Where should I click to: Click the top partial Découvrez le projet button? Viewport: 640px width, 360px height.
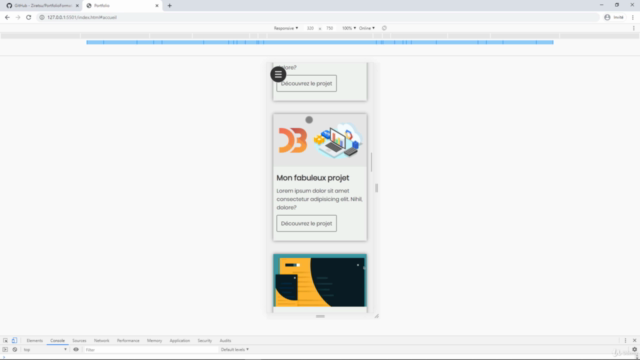coord(307,83)
